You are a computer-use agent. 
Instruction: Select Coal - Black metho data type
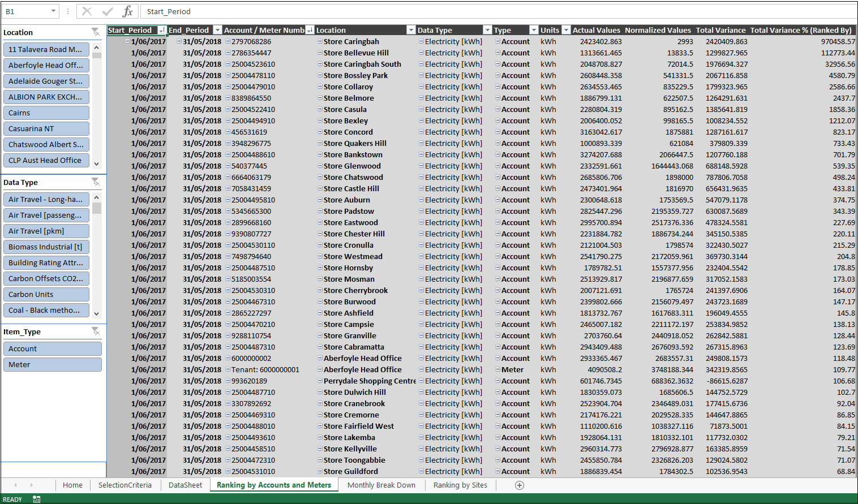[x=46, y=310]
